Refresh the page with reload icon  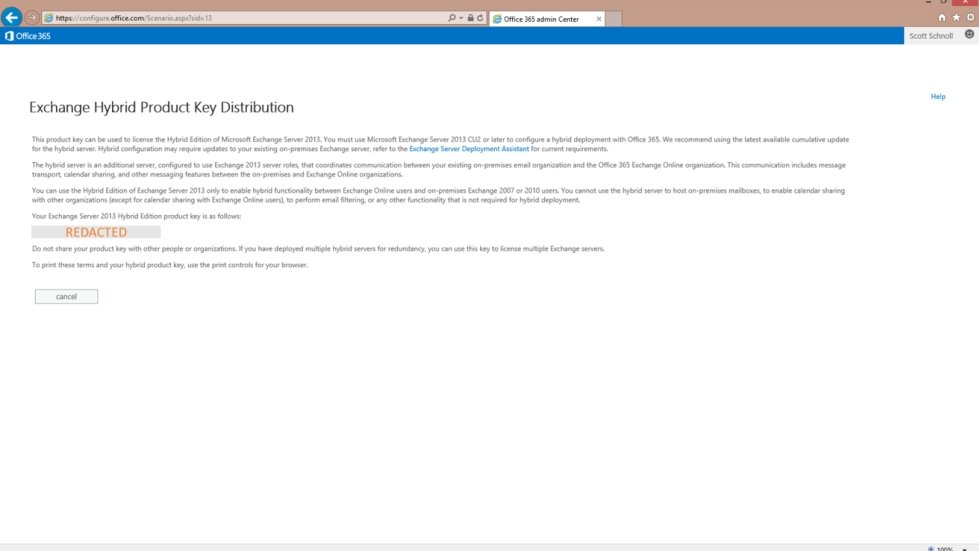pyautogui.click(x=480, y=18)
